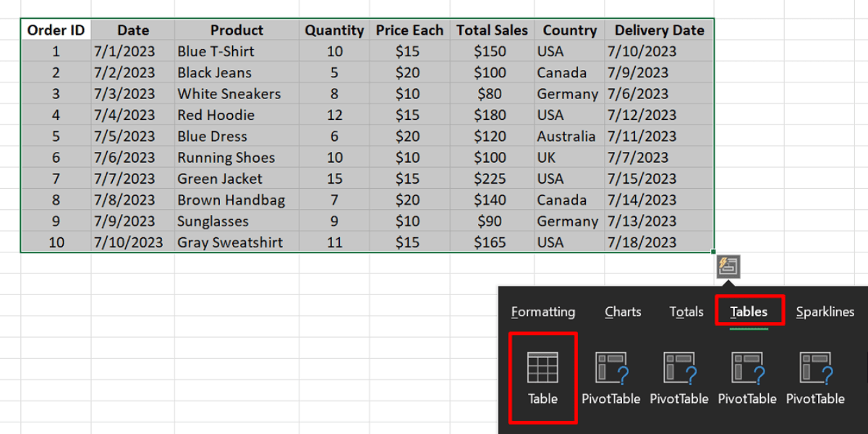Switch to the Sparklines tab

pos(825,312)
